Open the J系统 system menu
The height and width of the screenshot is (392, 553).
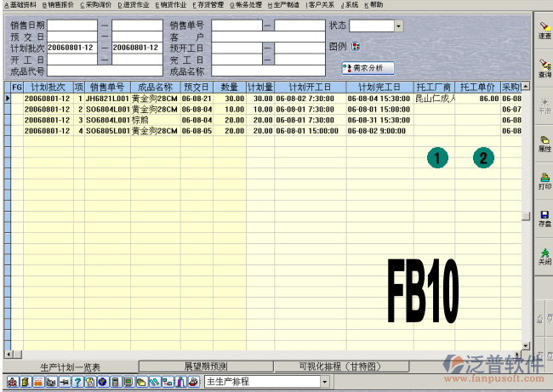[x=350, y=5]
